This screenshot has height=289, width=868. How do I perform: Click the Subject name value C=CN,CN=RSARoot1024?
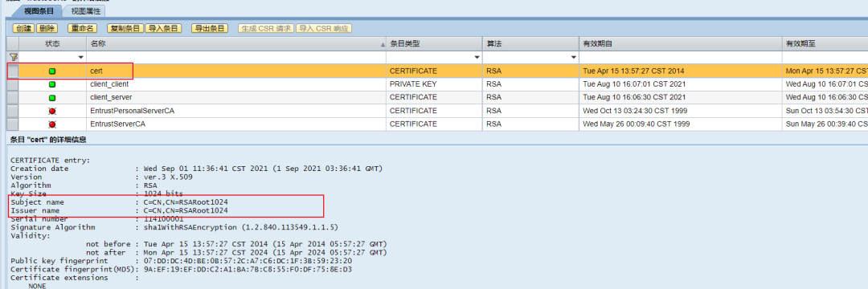[x=186, y=202]
